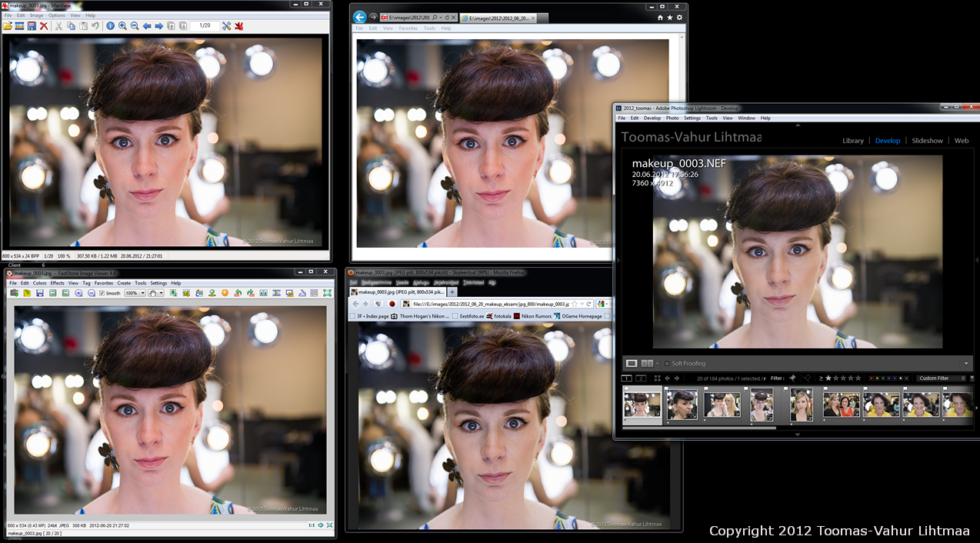Lightroom filmstrip go forward arrow
The height and width of the screenshot is (543, 980).
pos(677,378)
